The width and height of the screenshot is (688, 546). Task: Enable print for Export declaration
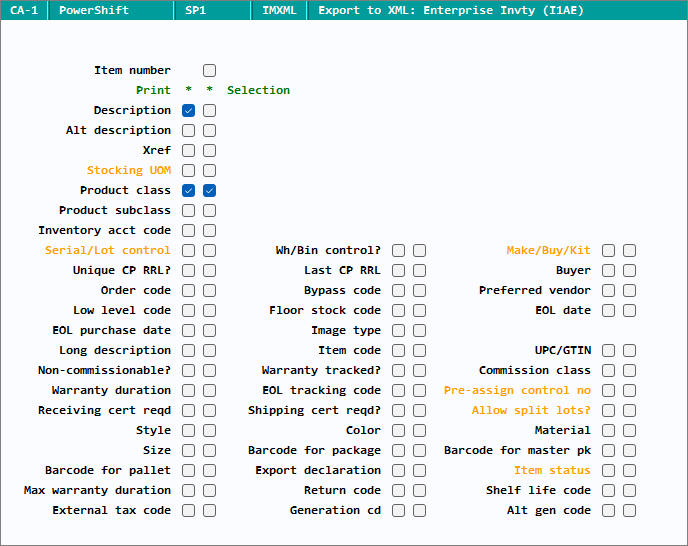(398, 471)
